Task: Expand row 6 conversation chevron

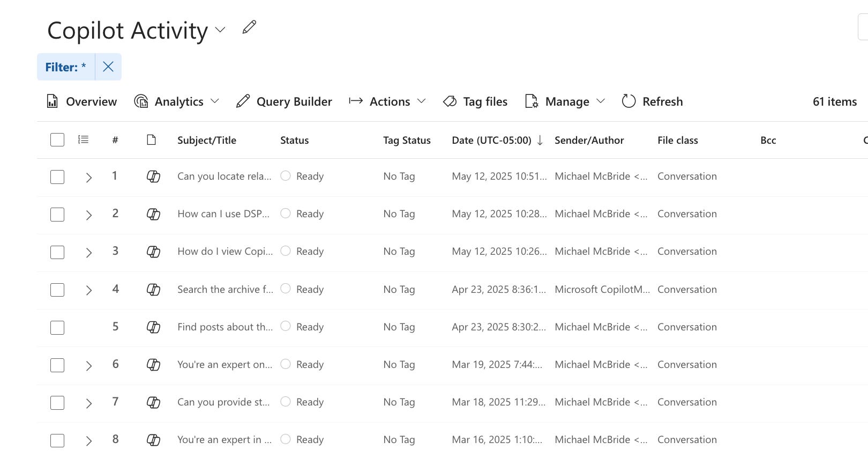Action: click(x=89, y=366)
